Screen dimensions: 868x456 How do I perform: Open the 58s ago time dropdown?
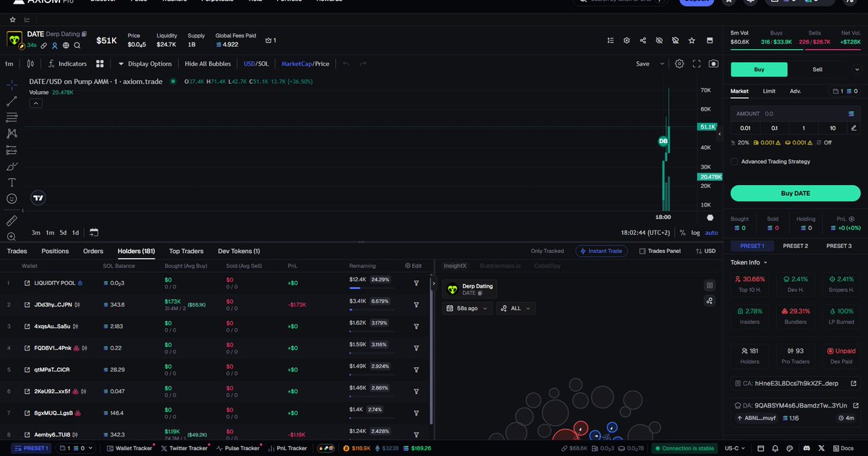pos(467,309)
